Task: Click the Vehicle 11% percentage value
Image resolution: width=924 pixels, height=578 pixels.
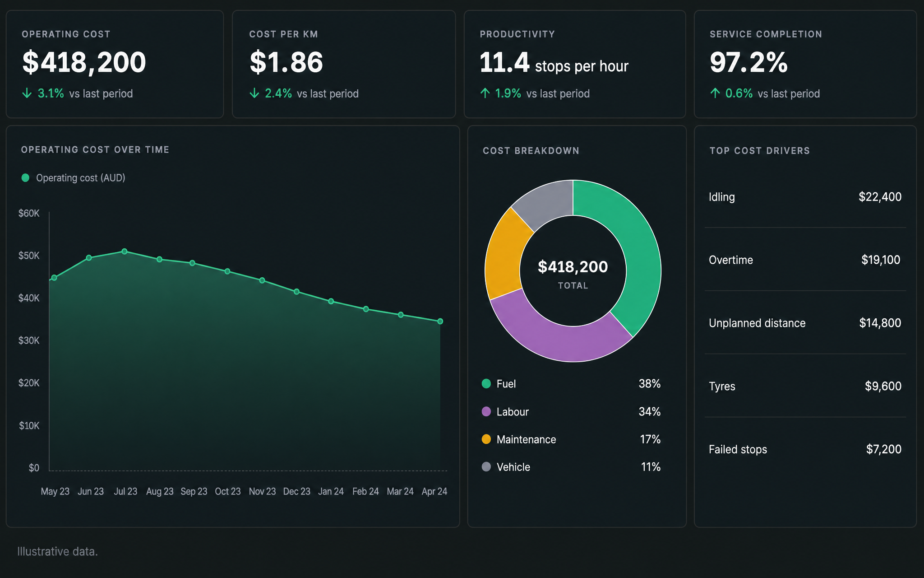Action: [651, 467]
